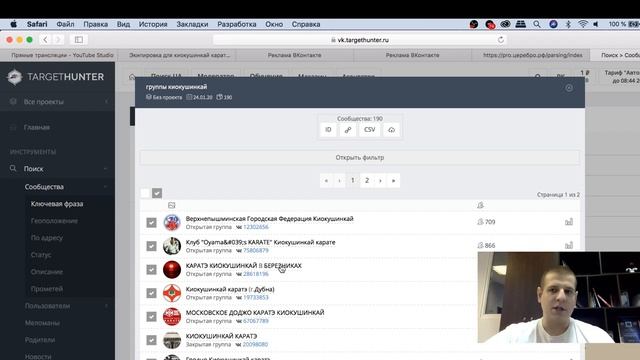Uncheck МОСКОВСКОЕ ДОДЖО КАРАТЭ КИОКУШИНКАЙ checkbox
The height and width of the screenshot is (360, 640).
click(151, 316)
